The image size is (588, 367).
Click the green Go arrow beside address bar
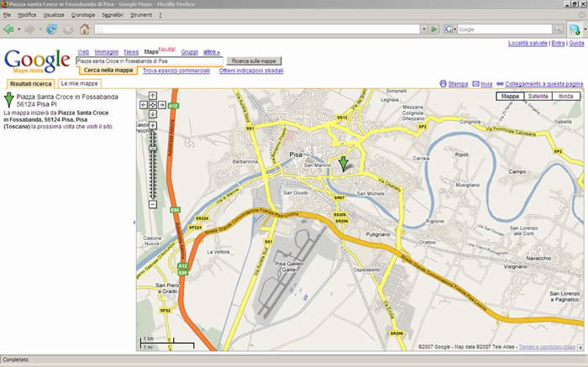[434, 29]
